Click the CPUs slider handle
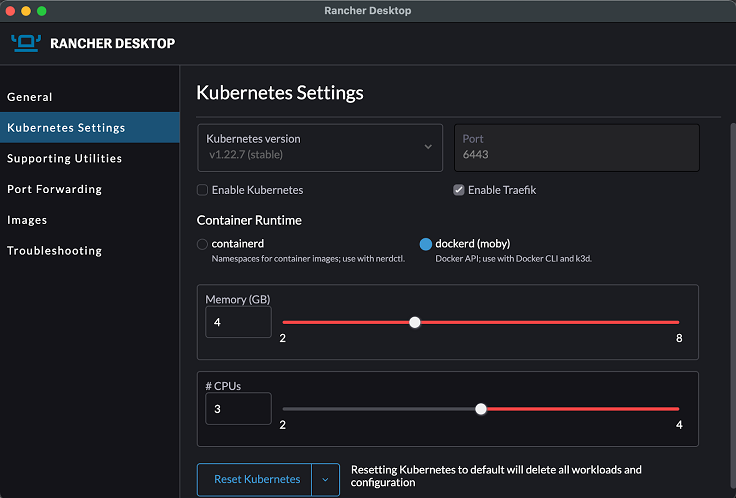Viewport: 736px width, 498px height. (481, 408)
